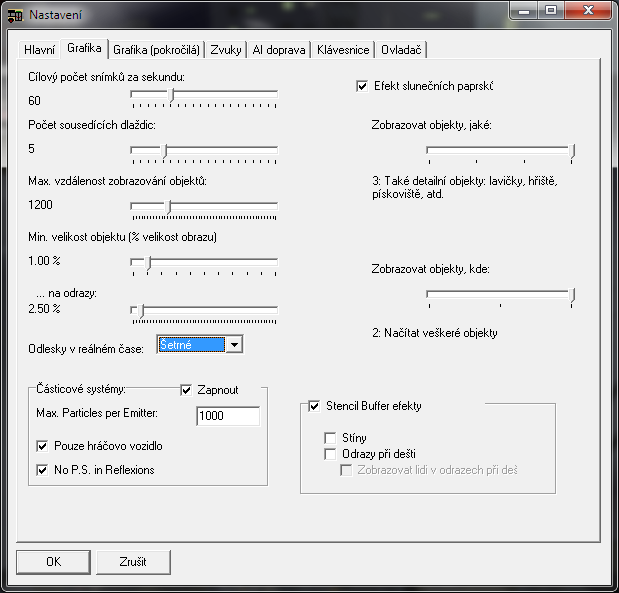The image size is (619, 593).
Task: Uncheck Pouze hráčovo vozidlo option
Action: [x=43, y=447]
